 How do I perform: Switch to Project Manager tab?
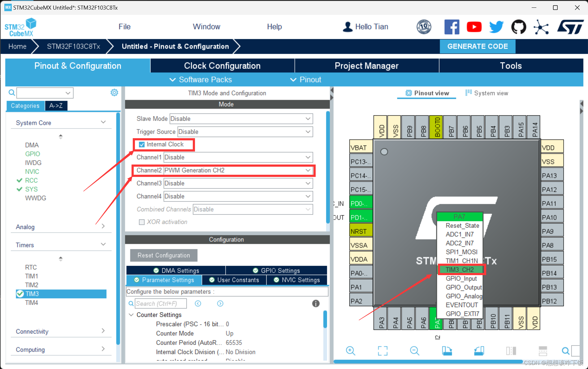click(367, 66)
